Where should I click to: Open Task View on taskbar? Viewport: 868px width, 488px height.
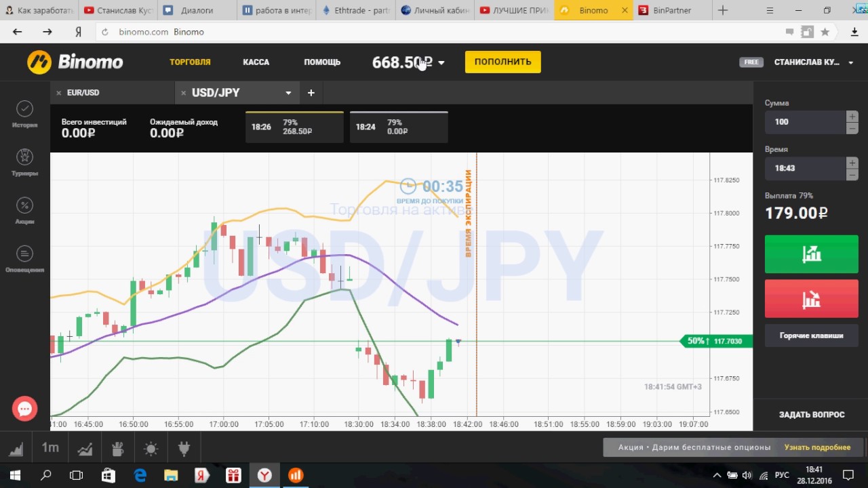[77, 475]
